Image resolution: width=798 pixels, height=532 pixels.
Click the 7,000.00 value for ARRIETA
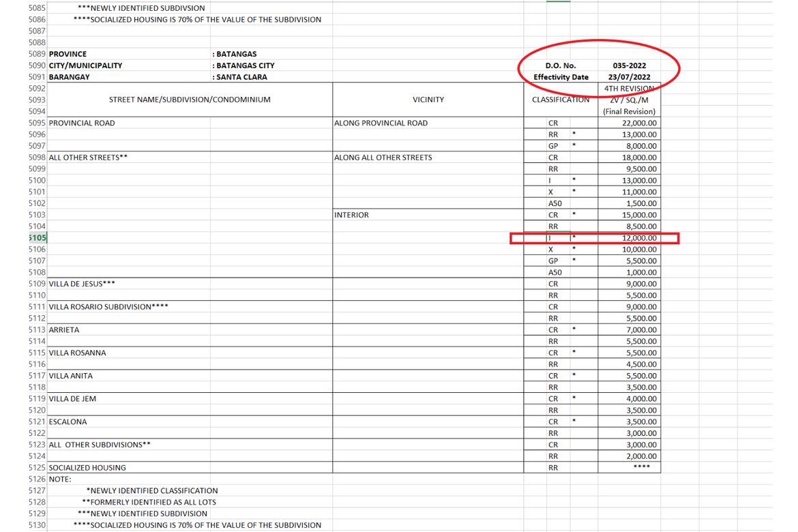click(641, 330)
